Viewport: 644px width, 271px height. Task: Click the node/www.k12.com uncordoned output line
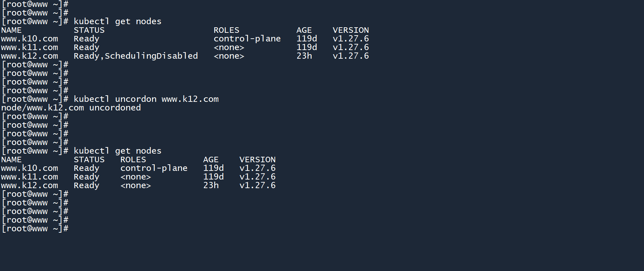click(x=71, y=108)
